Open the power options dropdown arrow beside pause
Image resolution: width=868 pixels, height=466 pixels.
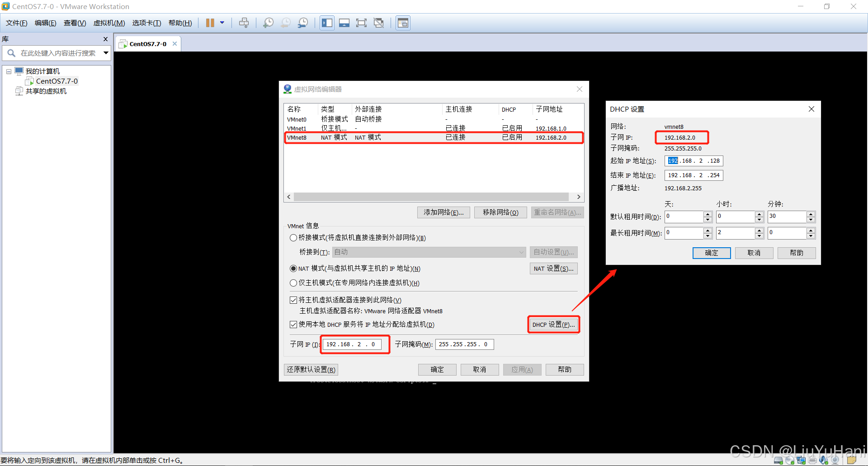(222, 23)
